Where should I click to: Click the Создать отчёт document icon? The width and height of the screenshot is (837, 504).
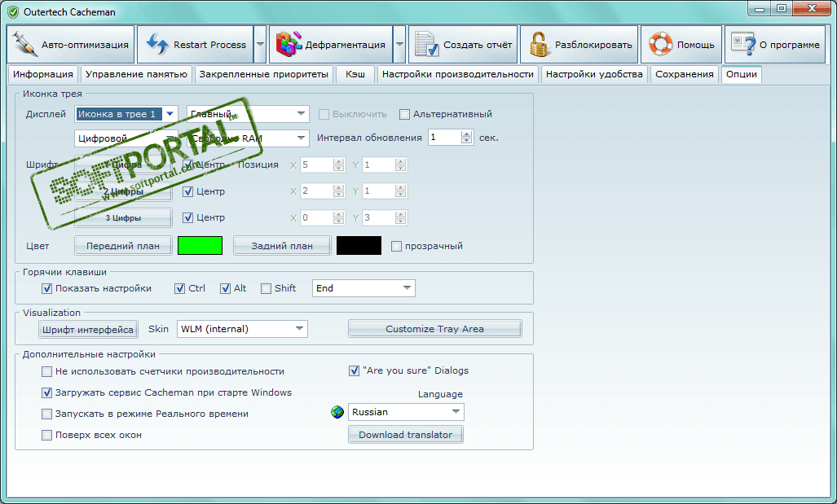(426, 45)
